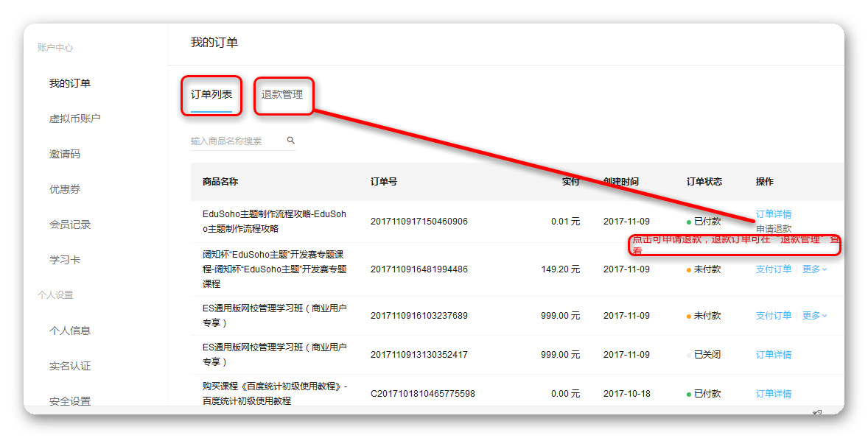Open 订单详情 for the 0.01 元 order
Viewport: 868px width, 438px height.
(774, 214)
